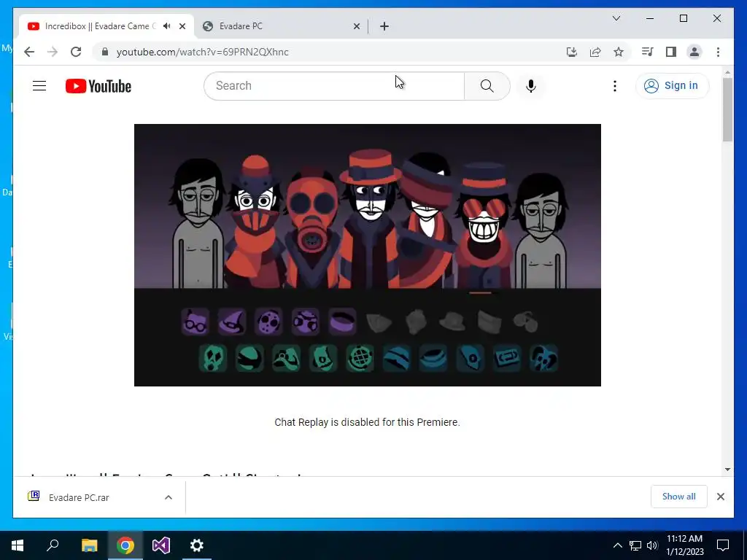This screenshot has width=747, height=560.
Task: Show hidden system tray icons
Action: click(617, 545)
